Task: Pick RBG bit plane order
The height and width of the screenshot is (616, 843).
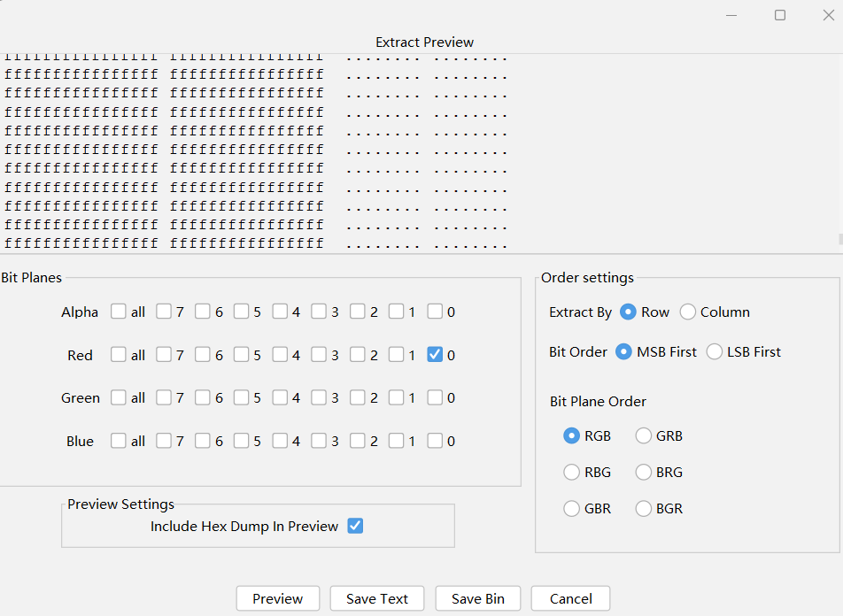Action: [x=572, y=472]
